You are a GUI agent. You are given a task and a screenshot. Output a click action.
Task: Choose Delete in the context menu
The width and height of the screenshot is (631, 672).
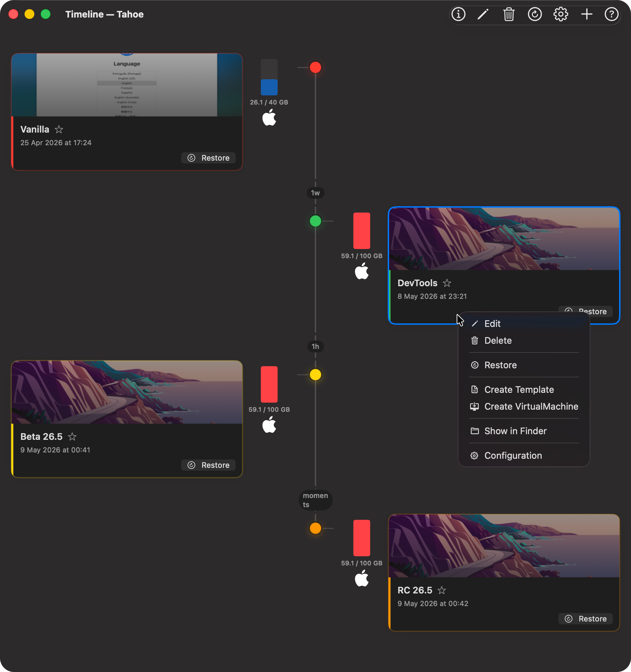point(524,341)
